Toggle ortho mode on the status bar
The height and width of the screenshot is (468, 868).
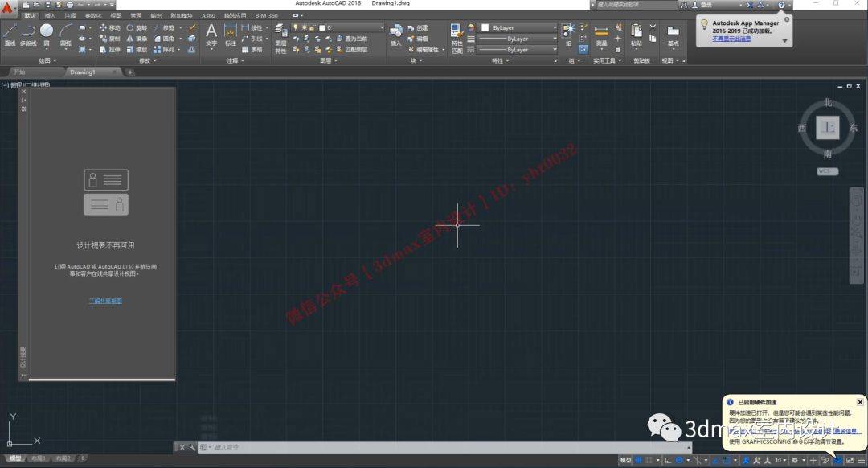click(666, 461)
